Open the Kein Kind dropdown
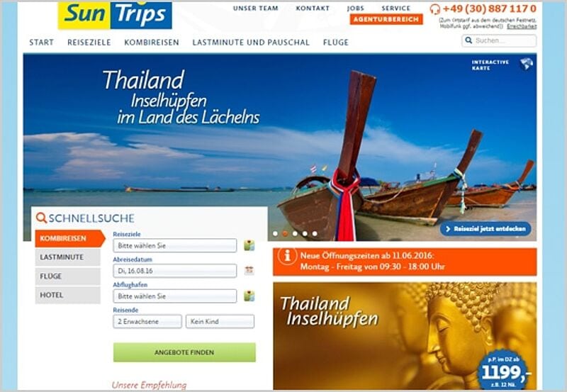 click(220, 322)
